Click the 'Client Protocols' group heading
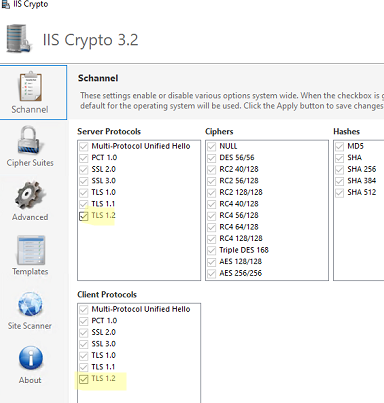This screenshot has height=403, width=384. [107, 294]
